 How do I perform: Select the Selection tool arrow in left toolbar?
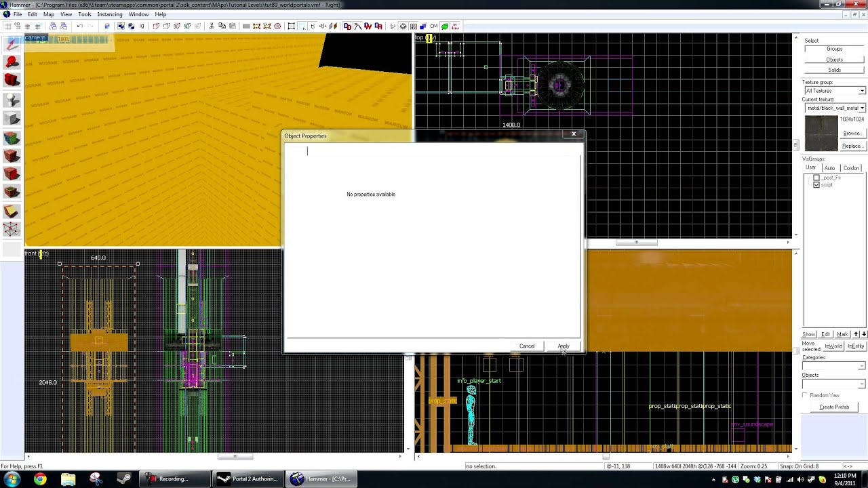12,44
